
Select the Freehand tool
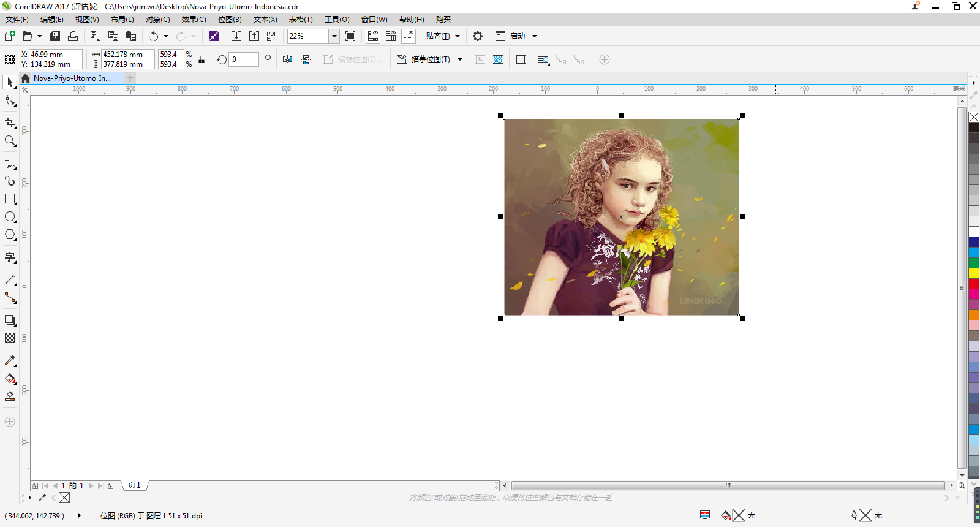(x=10, y=164)
